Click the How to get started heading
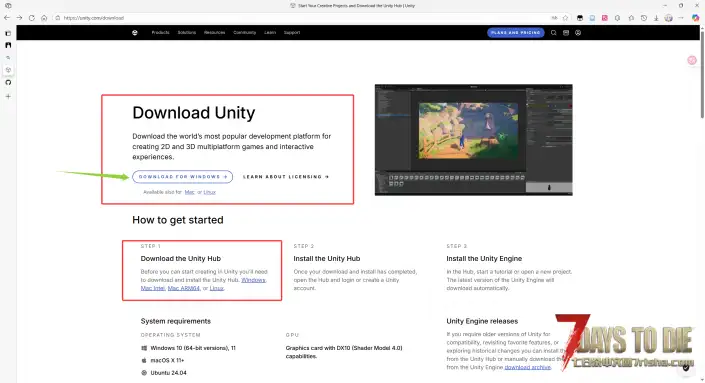705x383 pixels. [x=178, y=220]
